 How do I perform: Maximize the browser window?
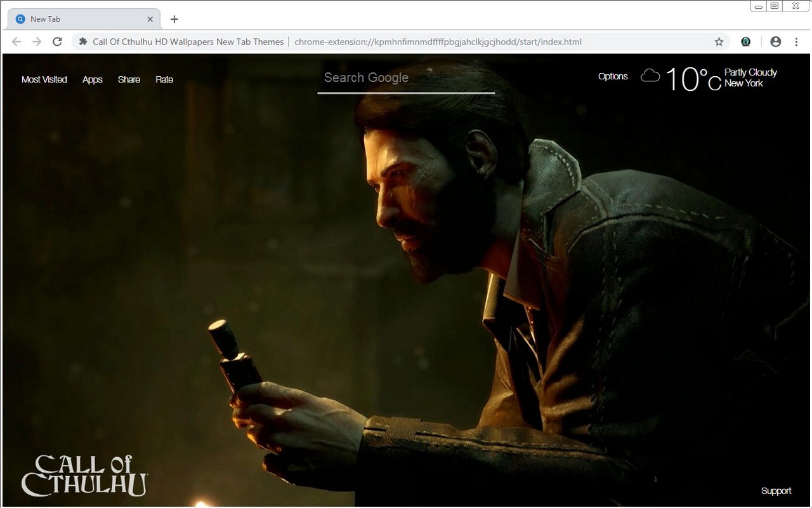(775, 6)
